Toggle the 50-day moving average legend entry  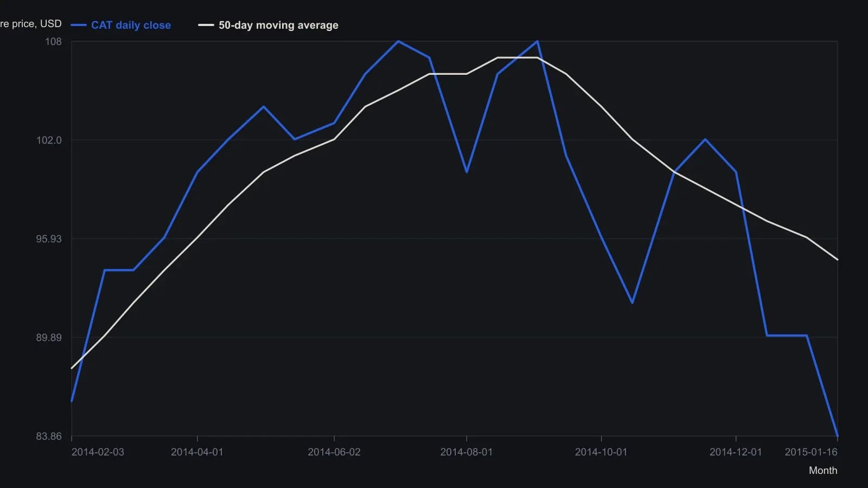point(269,25)
